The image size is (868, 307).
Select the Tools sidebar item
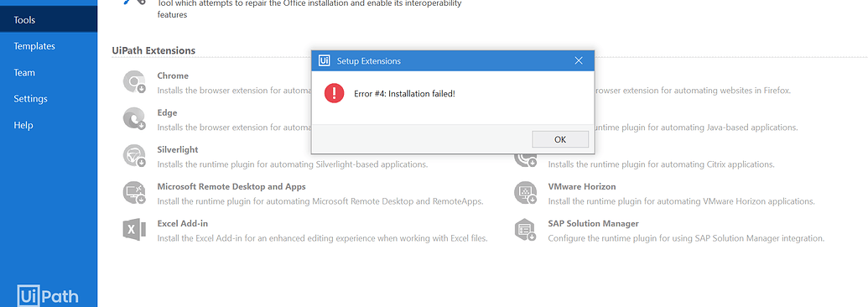[x=49, y=20]
